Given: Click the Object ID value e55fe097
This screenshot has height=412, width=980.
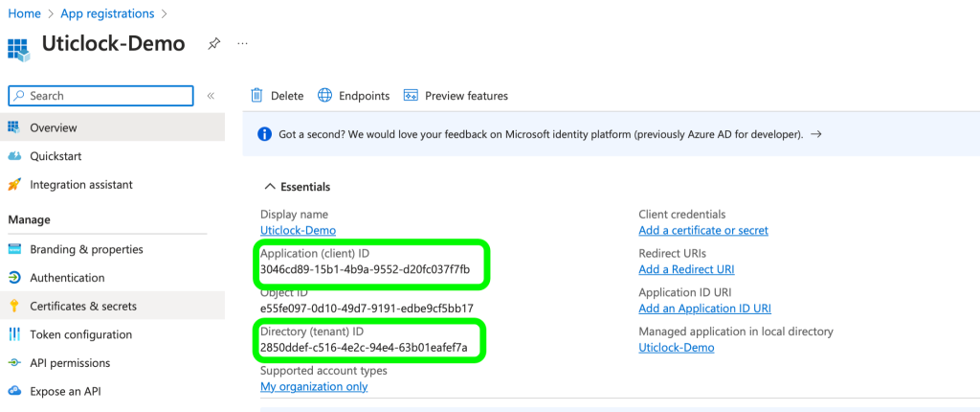Looking at the screenshot, I should [x=367, y=309].
